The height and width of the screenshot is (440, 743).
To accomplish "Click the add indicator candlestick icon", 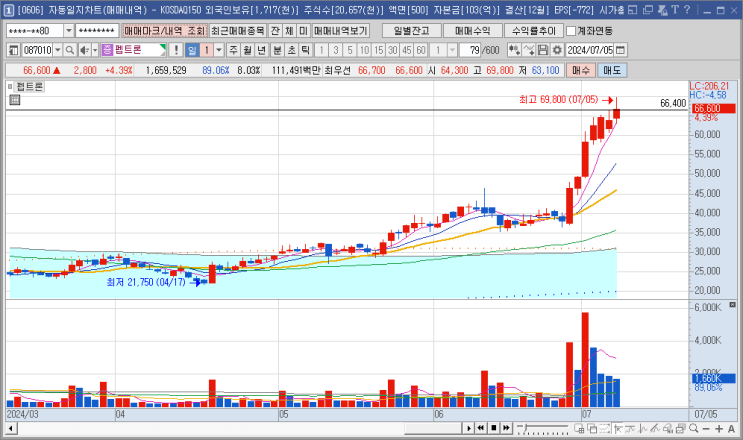I will [514, 50].
